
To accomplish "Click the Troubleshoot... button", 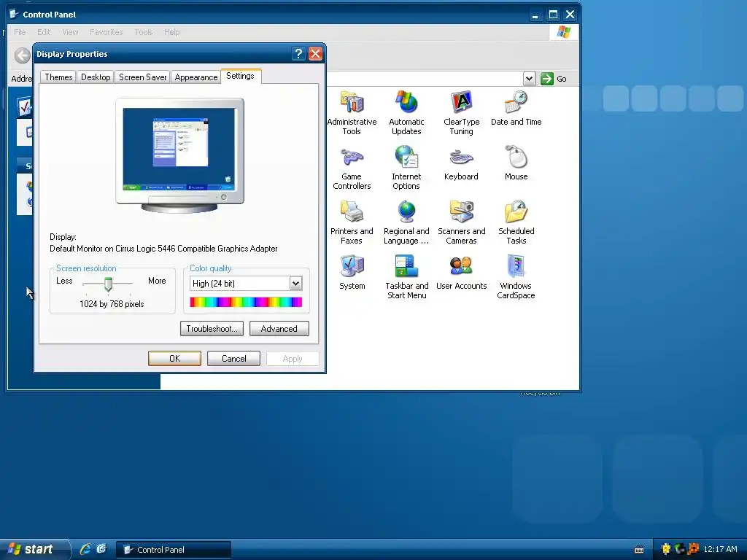I will pyautogui.click(x=212, y=329).
